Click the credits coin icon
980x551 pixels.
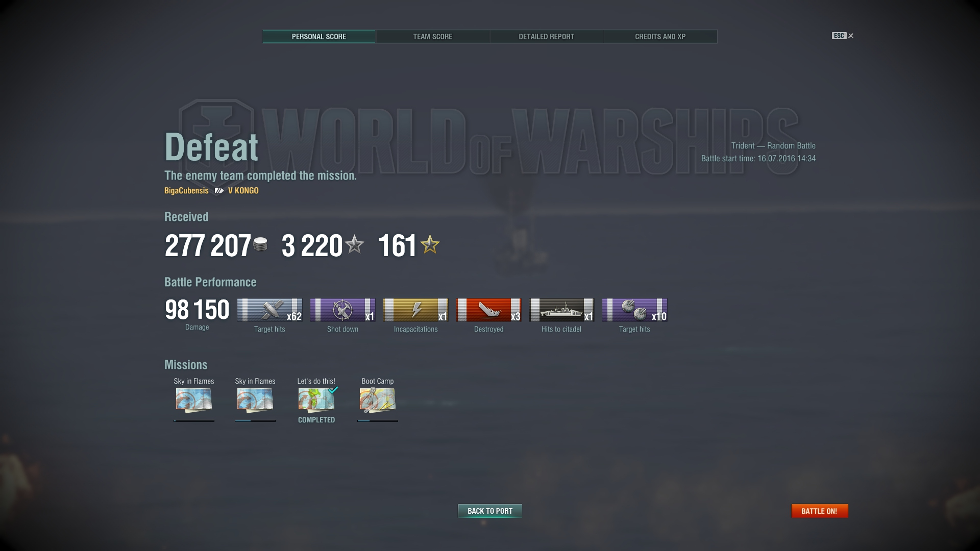260,244
